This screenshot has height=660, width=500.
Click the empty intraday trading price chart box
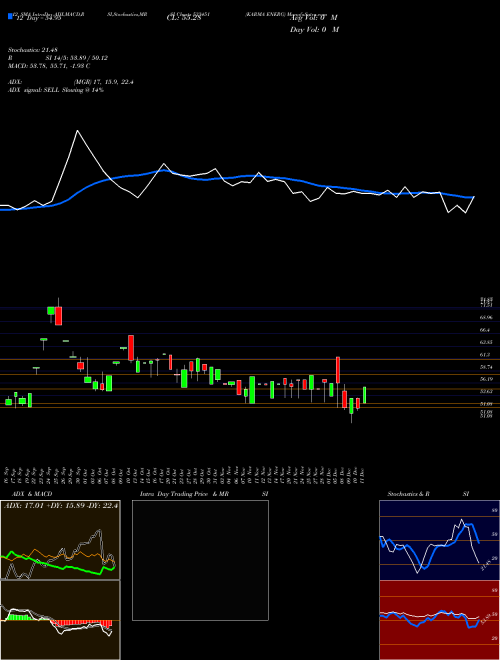click(200, 560)
